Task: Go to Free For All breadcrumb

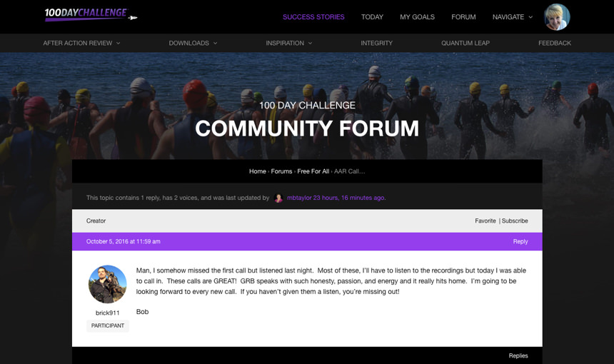Action: coord(313,171)
